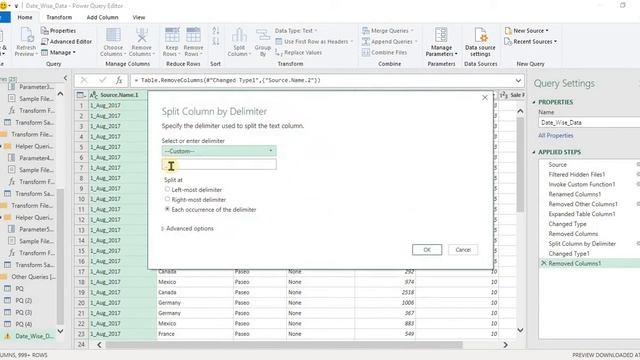The image size is (640, 360).
Task: Open query Properties in ribbon
Action: click(x=58, y=31)
